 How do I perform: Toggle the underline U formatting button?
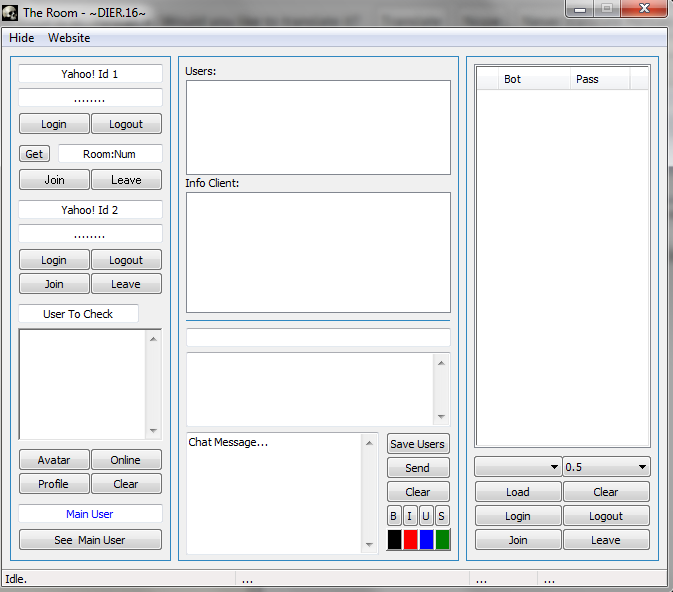coord(426,516)
